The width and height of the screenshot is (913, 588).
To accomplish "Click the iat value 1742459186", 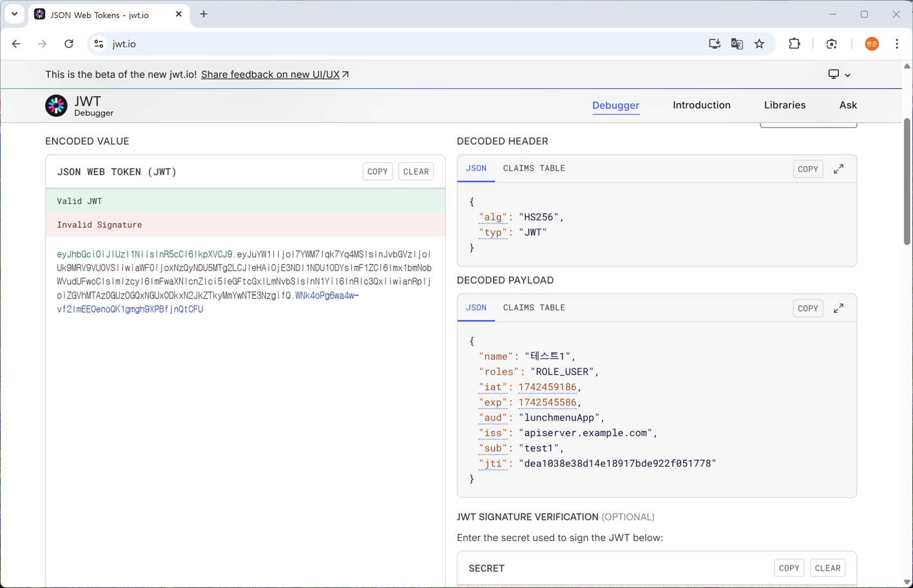I will click(x=547, y=387).
